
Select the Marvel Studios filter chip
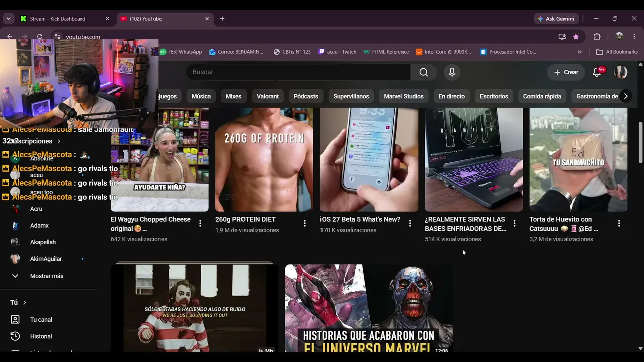click(404, 96)
